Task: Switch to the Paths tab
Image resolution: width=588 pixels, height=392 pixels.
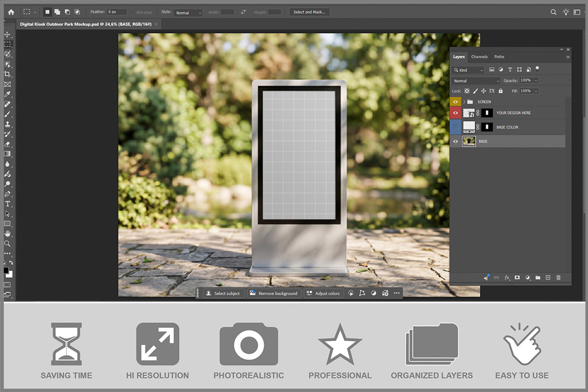Action: coord(499,57)
